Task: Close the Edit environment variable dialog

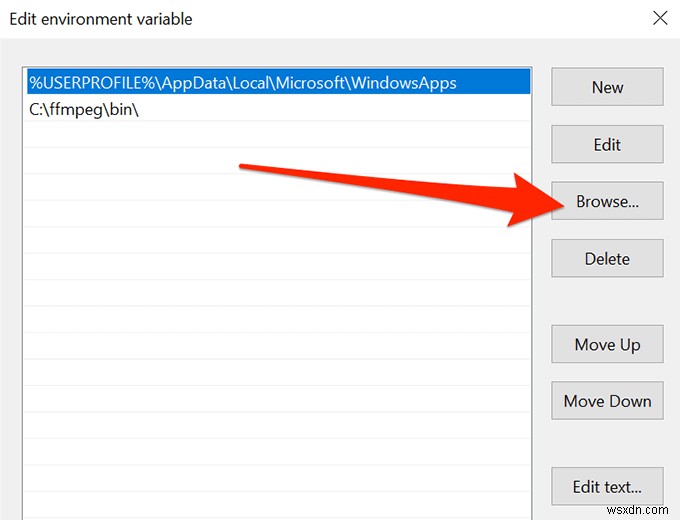Action: (660, 18)
